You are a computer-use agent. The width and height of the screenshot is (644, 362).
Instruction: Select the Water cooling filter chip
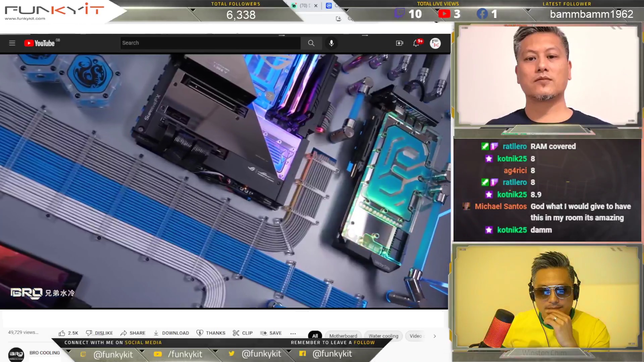coord(383,336)
